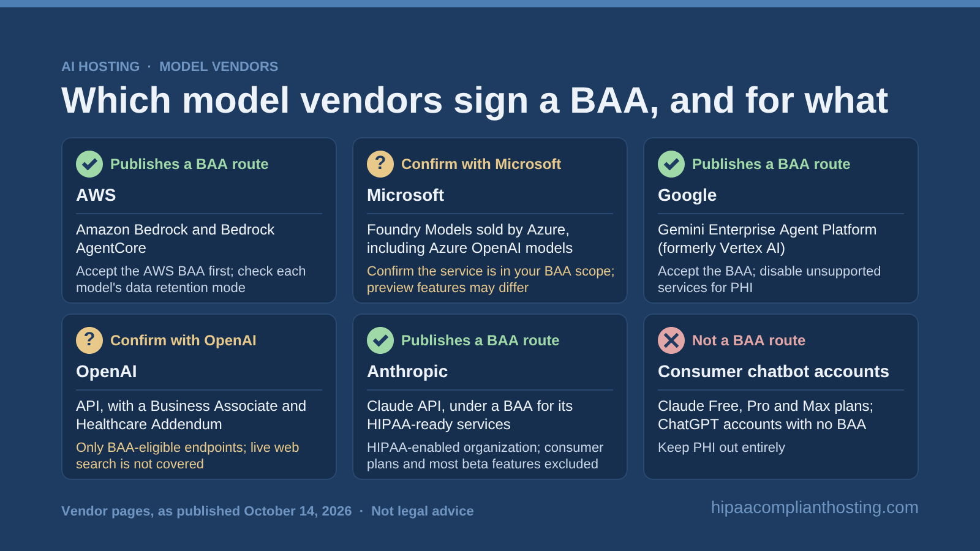Click the green checkmark icon on the AWS card
The image size is (980, 551).
tap(89, 164)
